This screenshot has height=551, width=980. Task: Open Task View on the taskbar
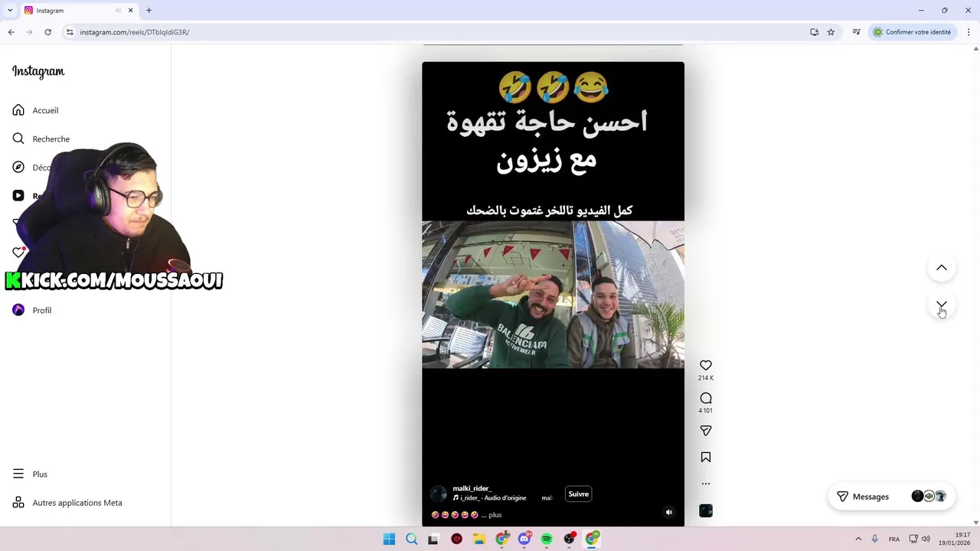(433, 539)
